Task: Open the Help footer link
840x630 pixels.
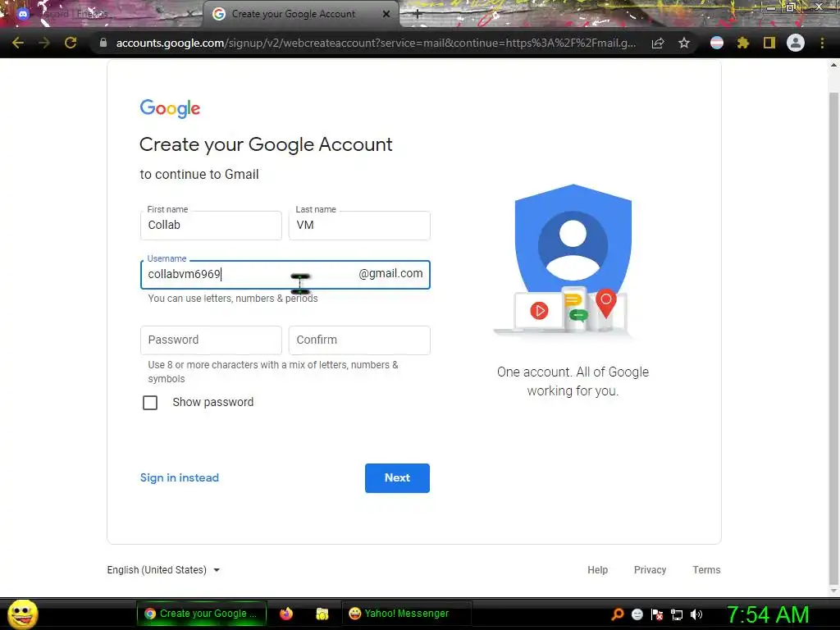Action: [597, 570]
